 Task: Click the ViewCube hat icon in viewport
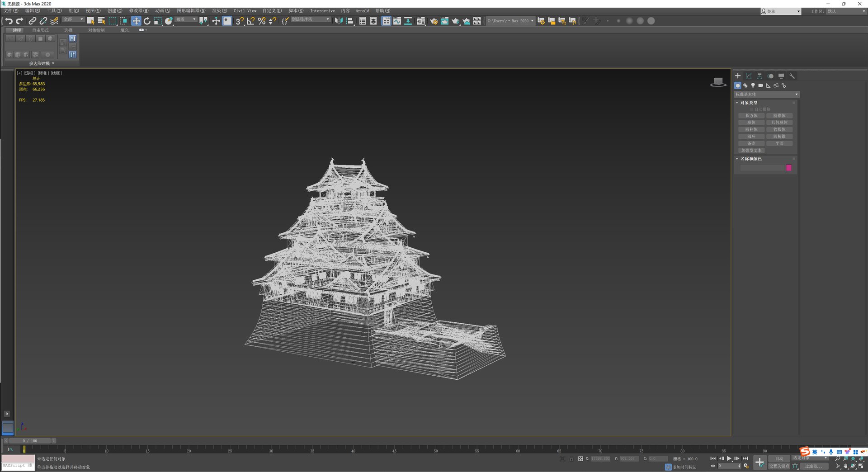(x=718, y=82)
